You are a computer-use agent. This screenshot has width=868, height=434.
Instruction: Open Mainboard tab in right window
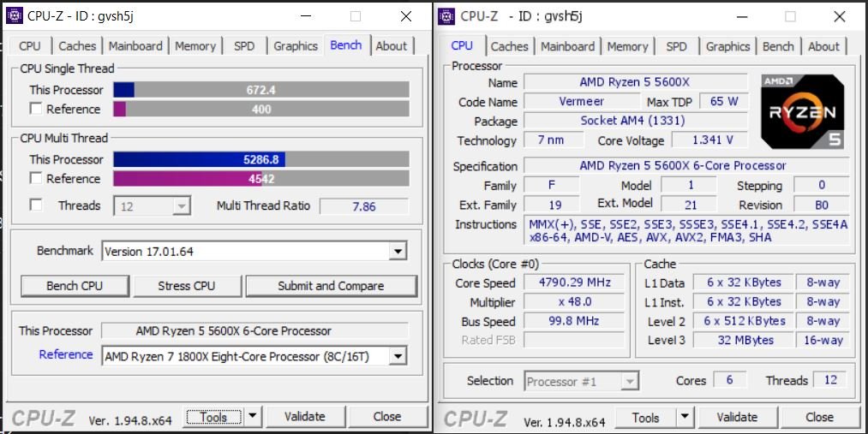(x=568, y=46)
